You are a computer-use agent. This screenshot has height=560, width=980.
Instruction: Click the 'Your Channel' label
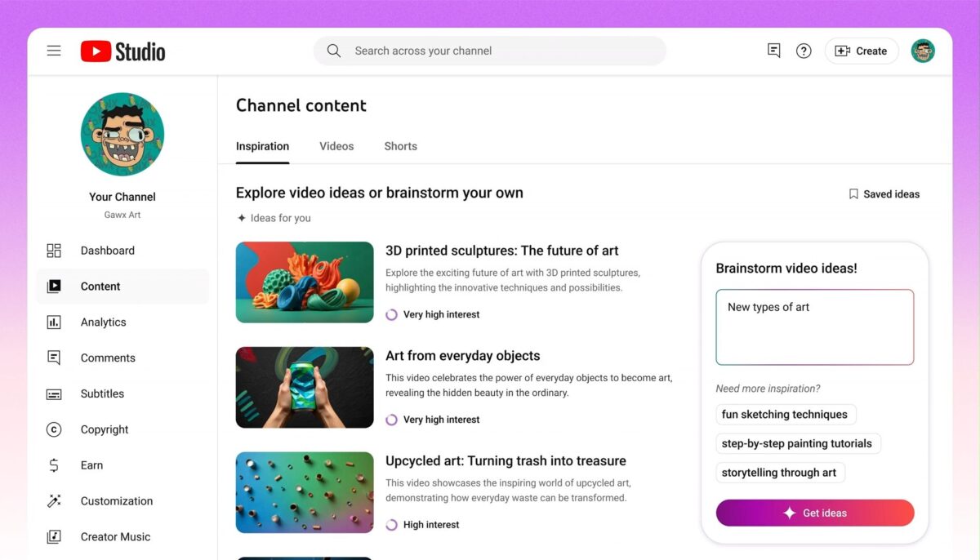click(122, 197)
